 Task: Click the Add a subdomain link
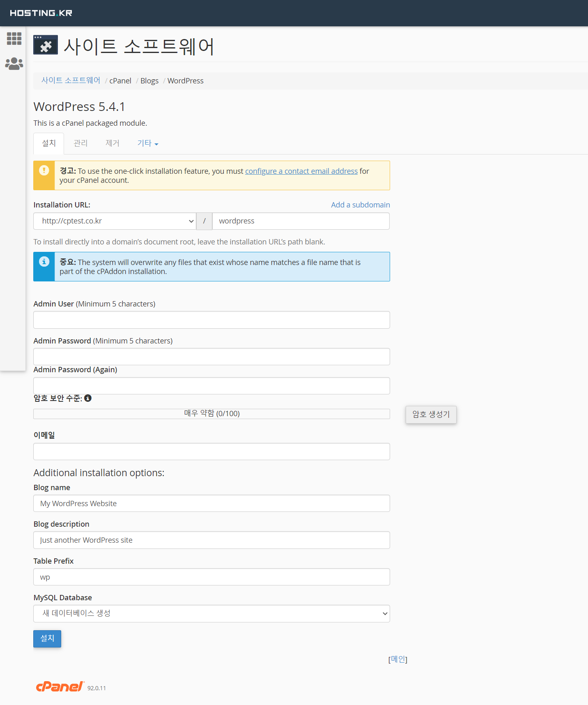point(361,205)
